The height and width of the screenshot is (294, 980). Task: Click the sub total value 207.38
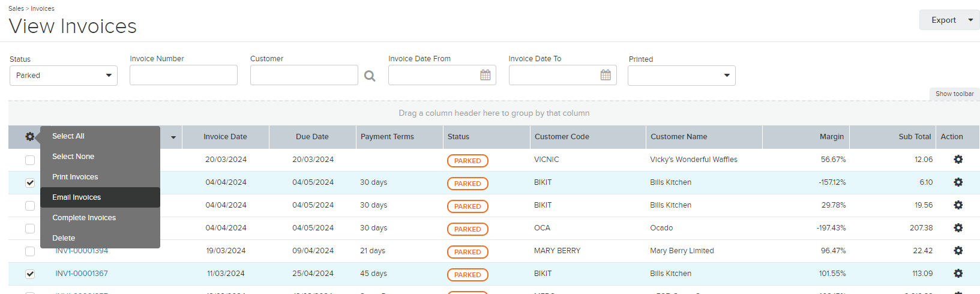921,228
